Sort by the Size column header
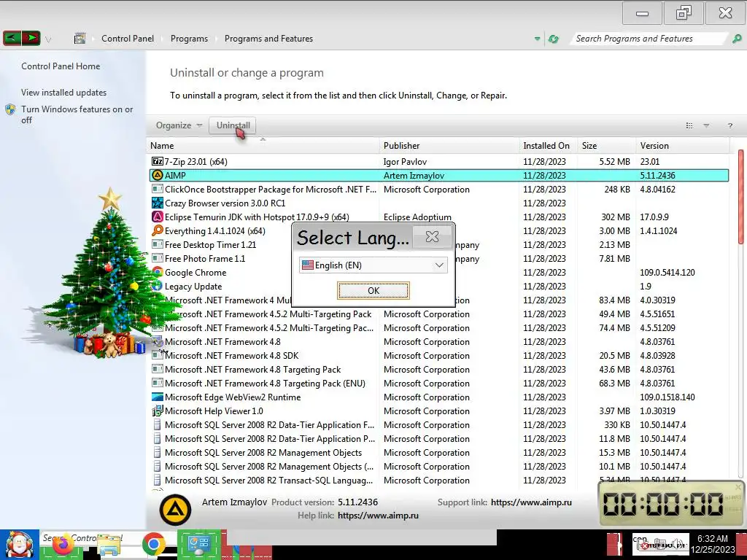Viewport: 747px width, 560px height. point(606,146)
